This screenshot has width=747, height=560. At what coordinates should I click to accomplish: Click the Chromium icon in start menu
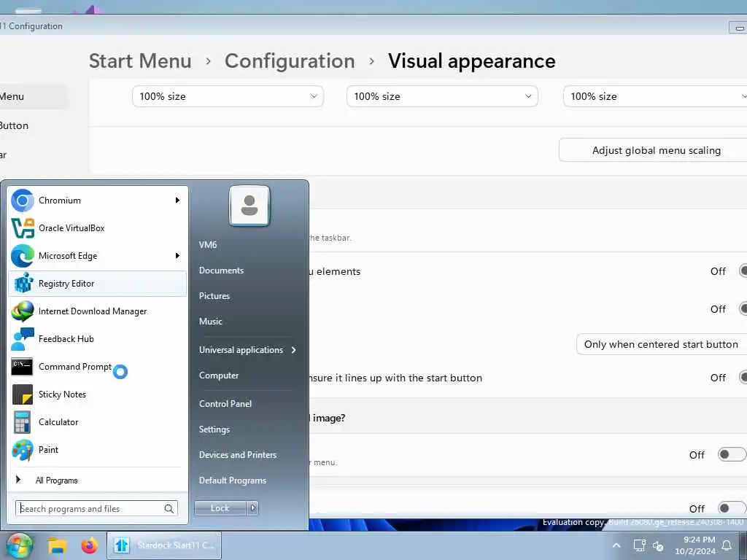(x=23, y=201)
